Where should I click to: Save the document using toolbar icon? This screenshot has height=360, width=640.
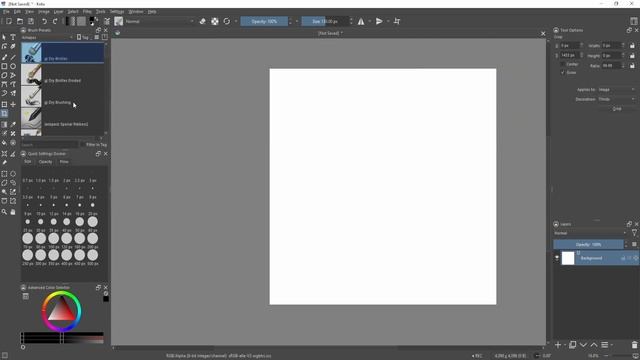coord(31,21)
